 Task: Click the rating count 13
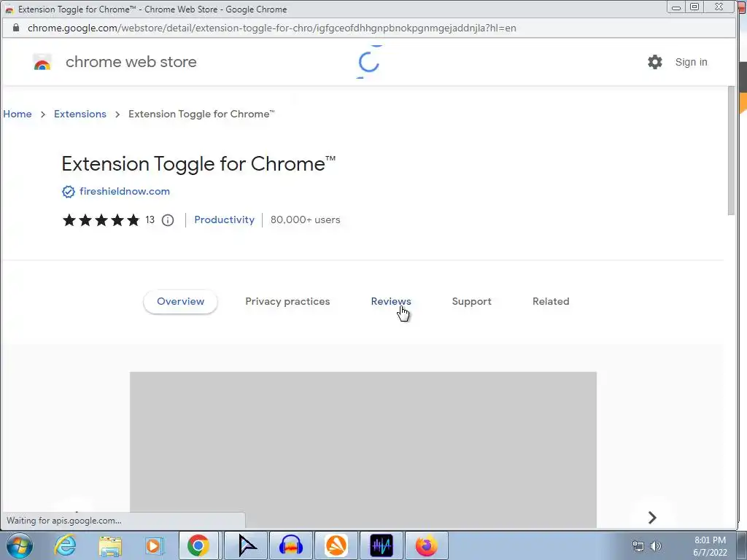click(150, 220)
